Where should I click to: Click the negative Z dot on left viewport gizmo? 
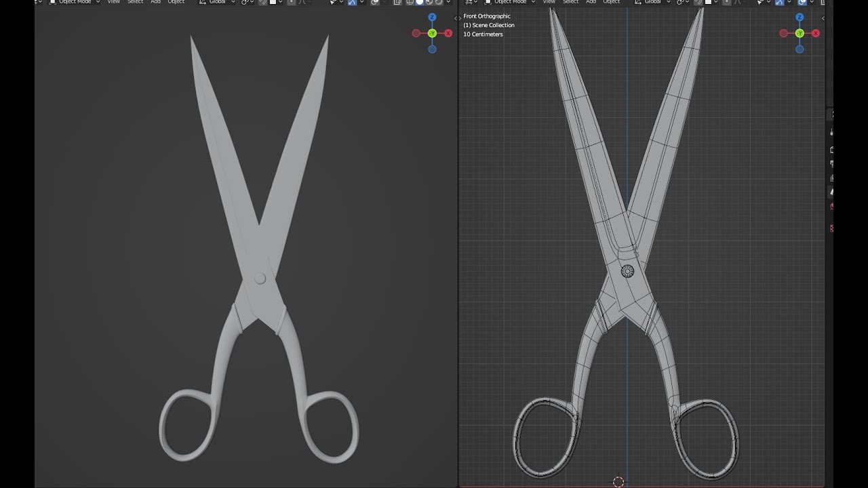(432, 49)
